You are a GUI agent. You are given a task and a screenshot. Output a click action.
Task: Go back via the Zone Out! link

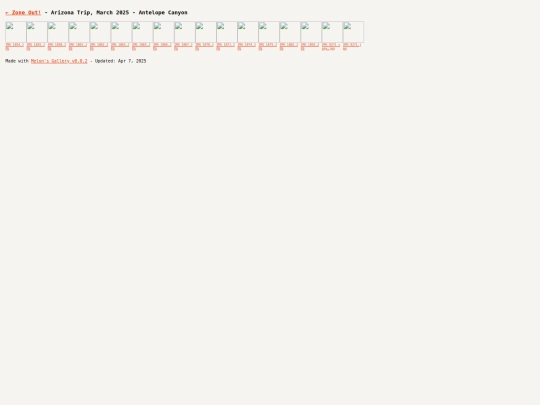(23, 12)
